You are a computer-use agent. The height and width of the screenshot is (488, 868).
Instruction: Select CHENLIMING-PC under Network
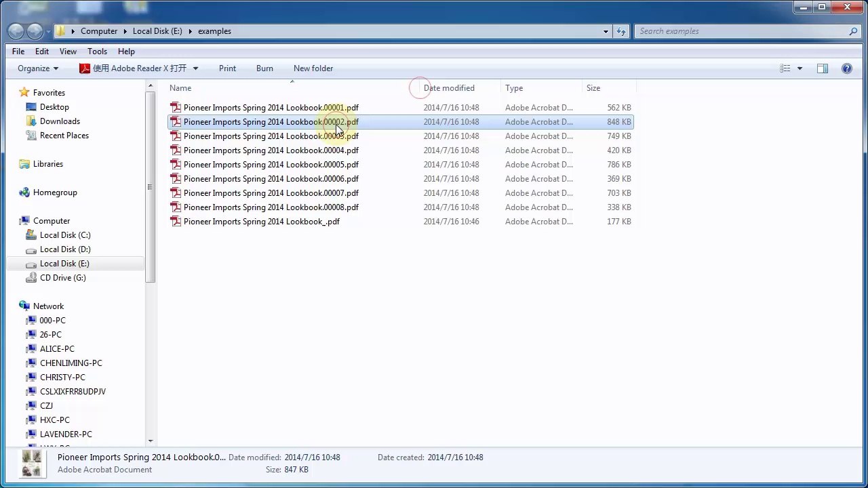coord(71,363)
